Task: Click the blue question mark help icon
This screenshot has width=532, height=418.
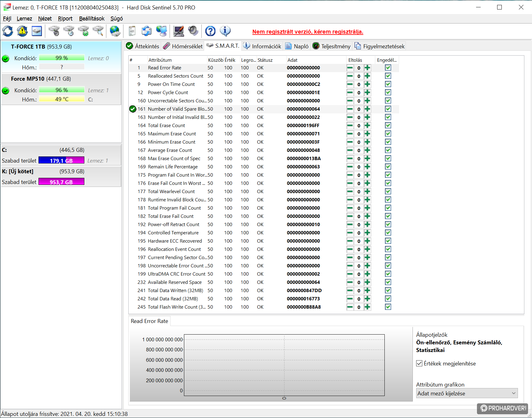Action: [x=210, y=31]
